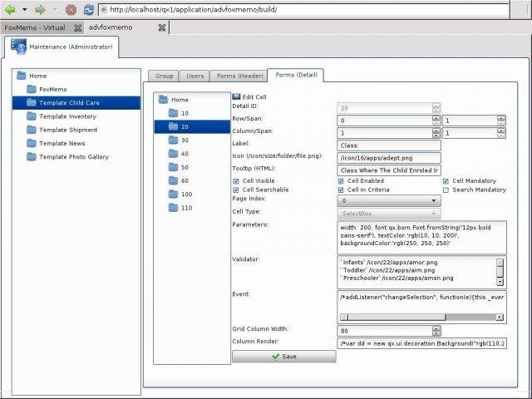
Task: Open the Cell Type SelectBox dropdown
Action: click(x=389, y=214)
